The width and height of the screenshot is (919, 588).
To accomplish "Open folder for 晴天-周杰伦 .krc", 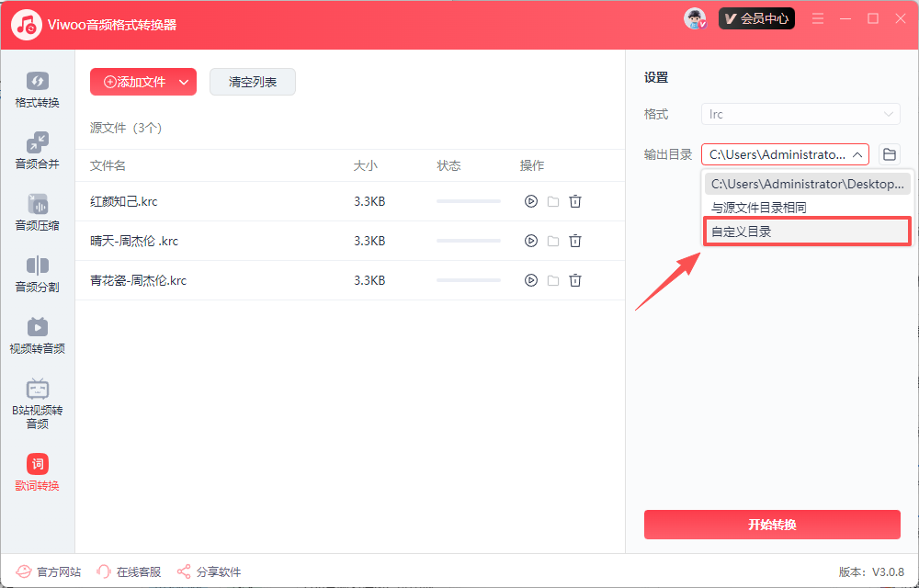I will coord(553,241).
